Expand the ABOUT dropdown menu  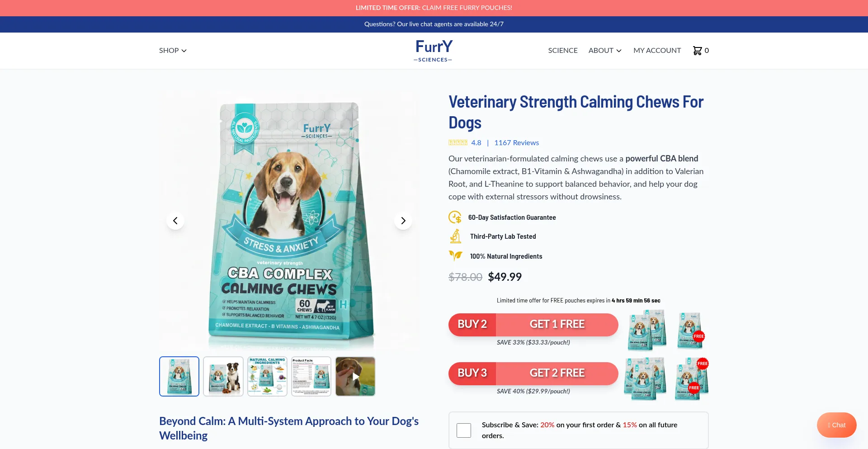tap(605, 51)
